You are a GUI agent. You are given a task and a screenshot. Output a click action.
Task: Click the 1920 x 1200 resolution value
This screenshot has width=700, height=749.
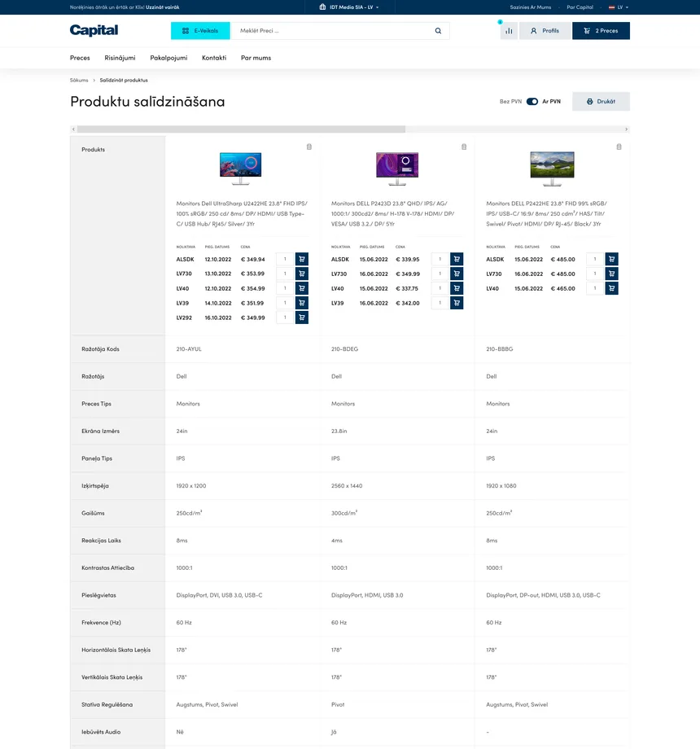point(191,486)
